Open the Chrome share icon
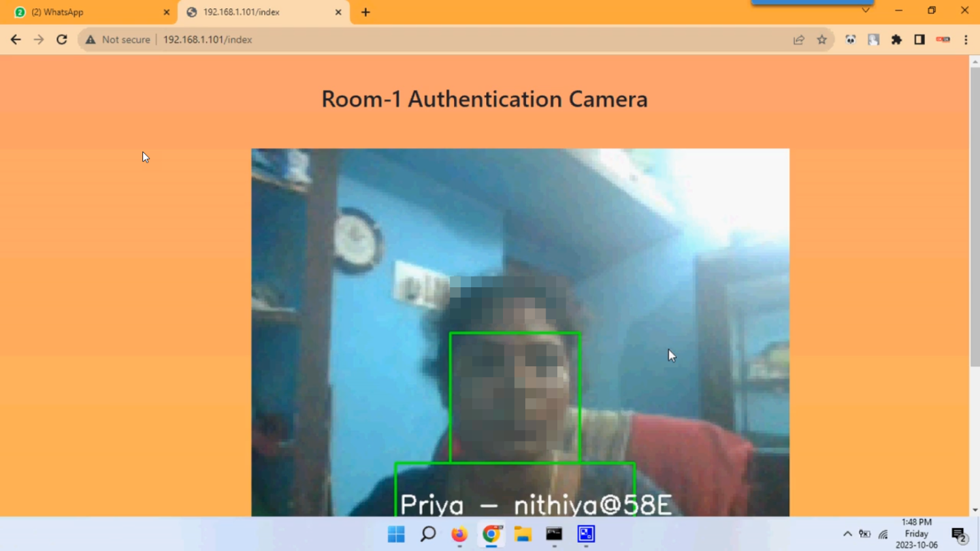Screen dimensions: 980x551 798,39
